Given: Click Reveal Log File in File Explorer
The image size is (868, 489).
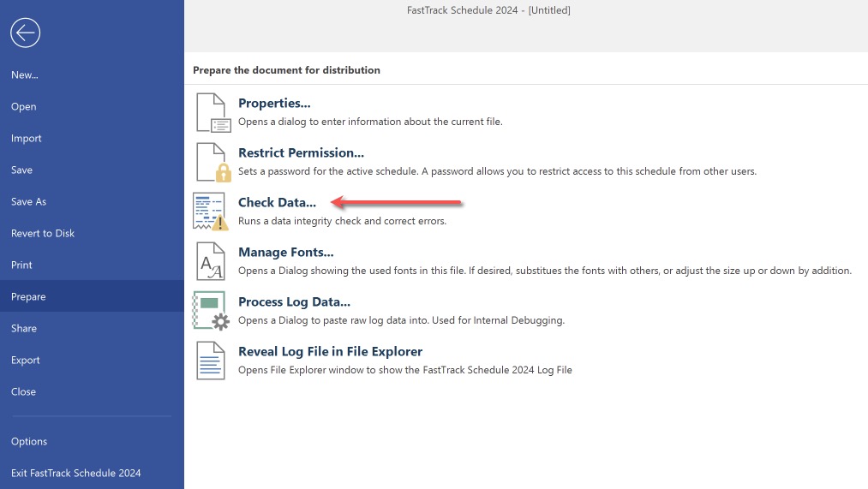Looking at the screenshot, I should click(330, 352).
